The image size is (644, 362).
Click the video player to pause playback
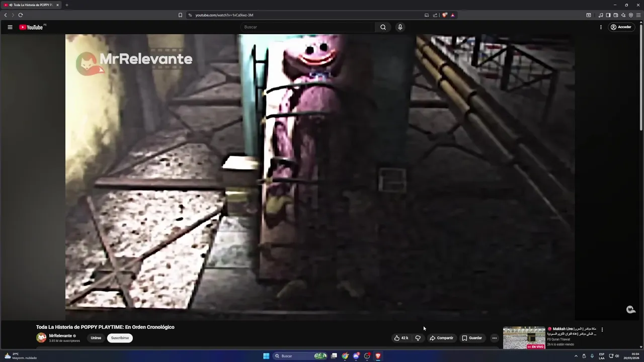tap(320, 176)
